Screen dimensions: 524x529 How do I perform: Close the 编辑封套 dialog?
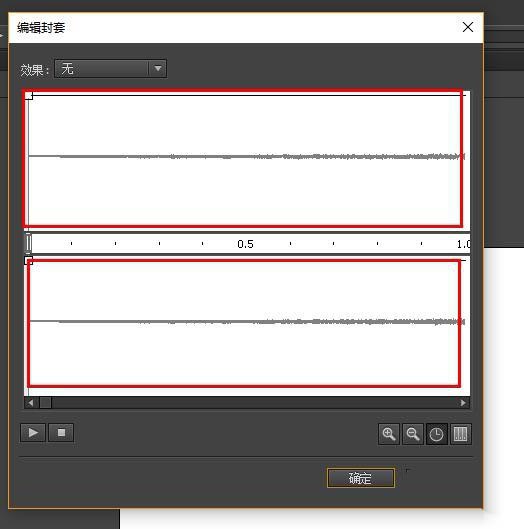pyautogui.click(x=468, y=27)
